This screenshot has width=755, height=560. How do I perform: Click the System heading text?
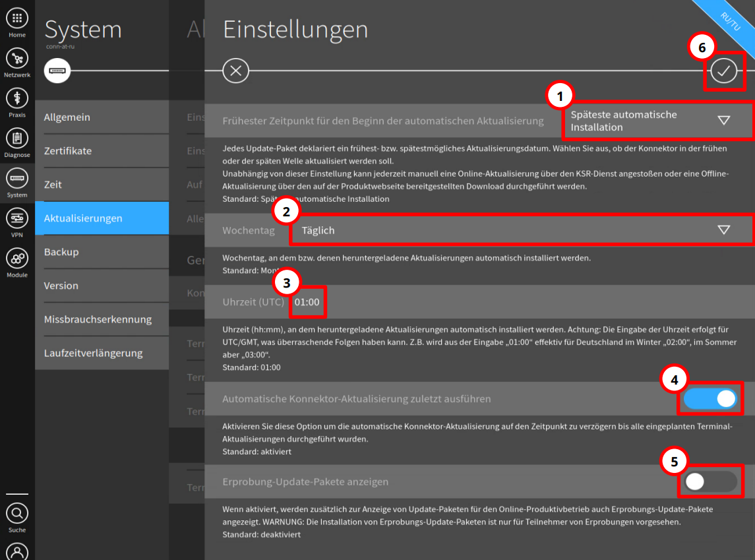click(x=83, y=30)
